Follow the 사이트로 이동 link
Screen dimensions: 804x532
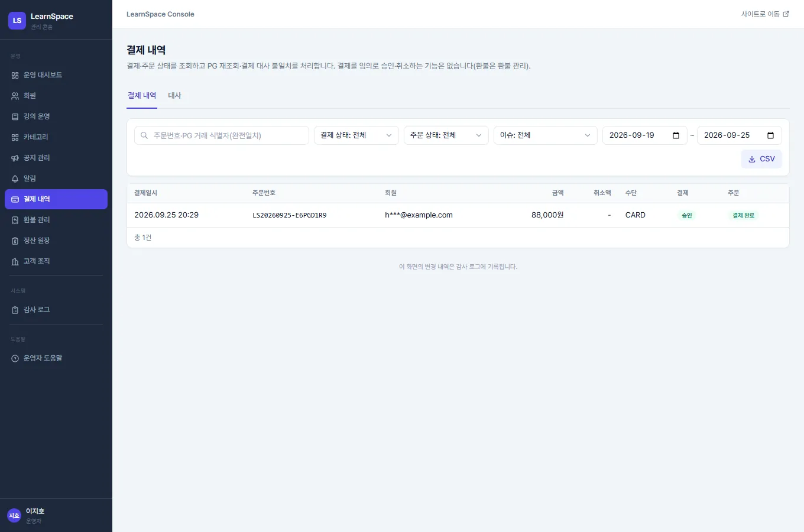[765, 14]
